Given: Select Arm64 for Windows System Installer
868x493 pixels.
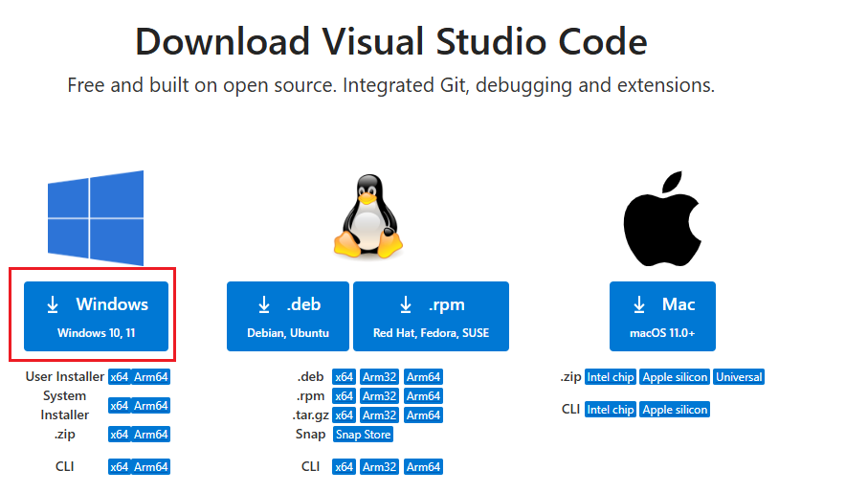Looking at the screenshot, I should click(x=150, y=406).
